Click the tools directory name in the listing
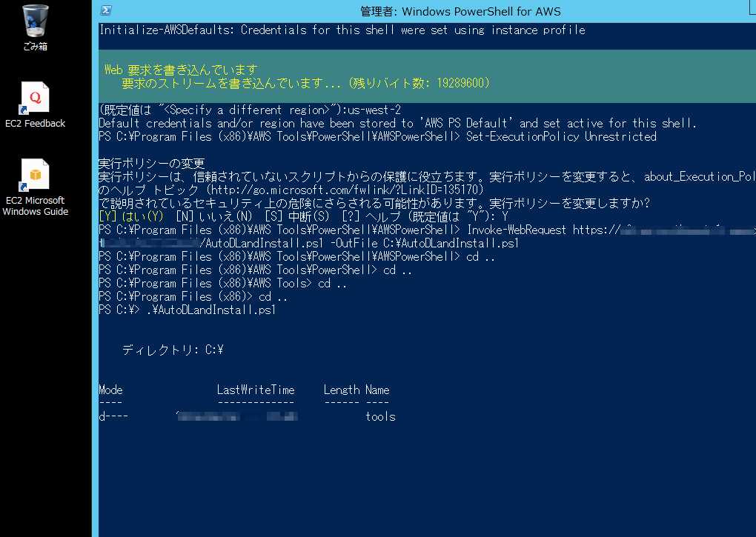Viewport: 756px width, 537px height. point(380,416)
